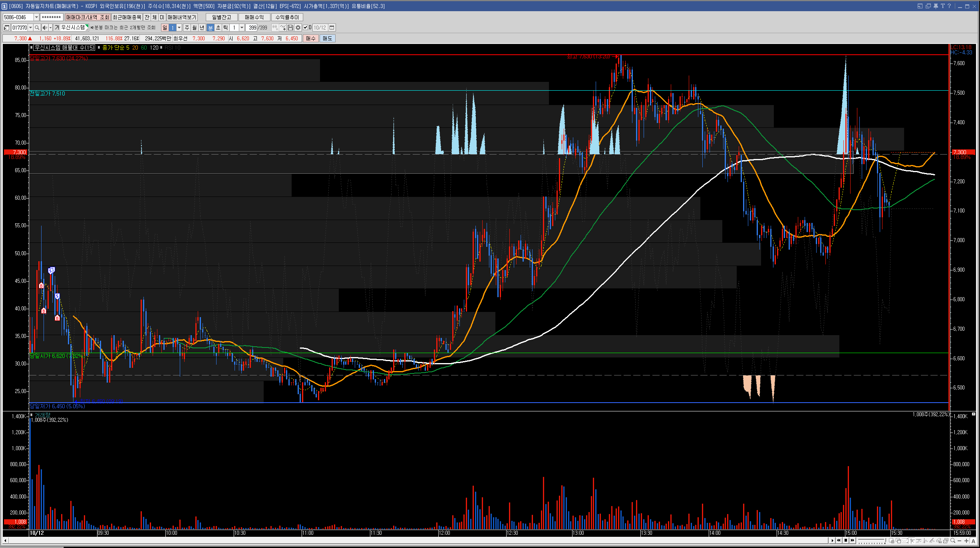Click the red 매수 buy button
The height and width of the screenshot is (548, 980).
311,38
